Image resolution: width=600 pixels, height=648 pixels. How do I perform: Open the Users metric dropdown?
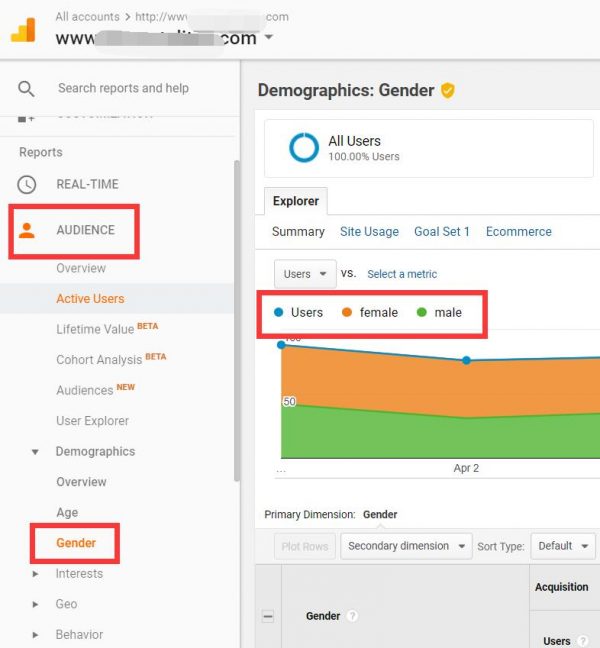pyautogui.click(x=305, y=274)
